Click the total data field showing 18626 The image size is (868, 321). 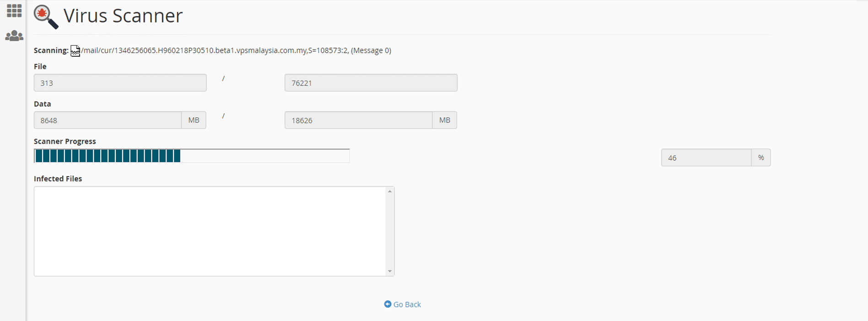pyautogui.click(x=358, y=120)
